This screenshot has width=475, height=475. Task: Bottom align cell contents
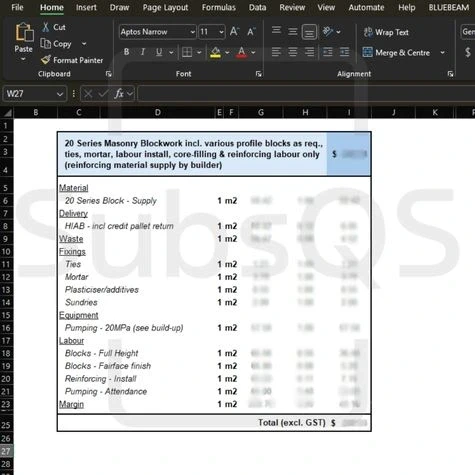(x=309, y=32)
